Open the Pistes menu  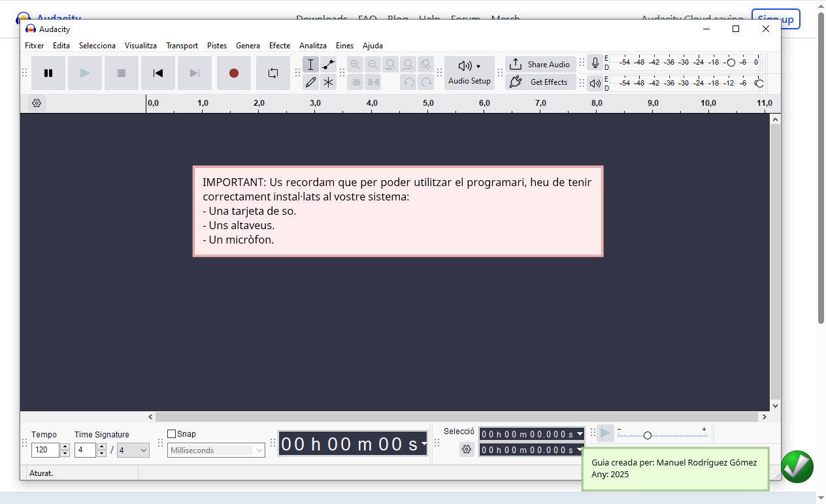(217, 46)
